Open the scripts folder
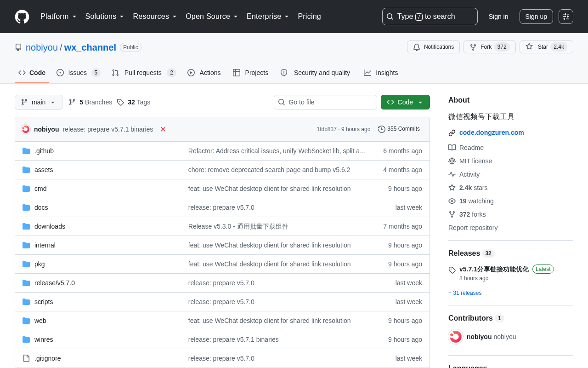The image size is (588, 368). click(x=44, y=302)
